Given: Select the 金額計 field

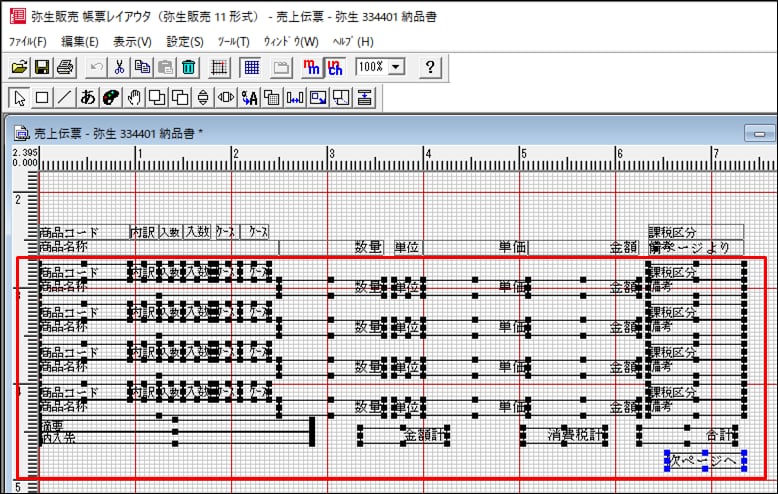Looking at the screenshot, I should [x=403, y=435].
